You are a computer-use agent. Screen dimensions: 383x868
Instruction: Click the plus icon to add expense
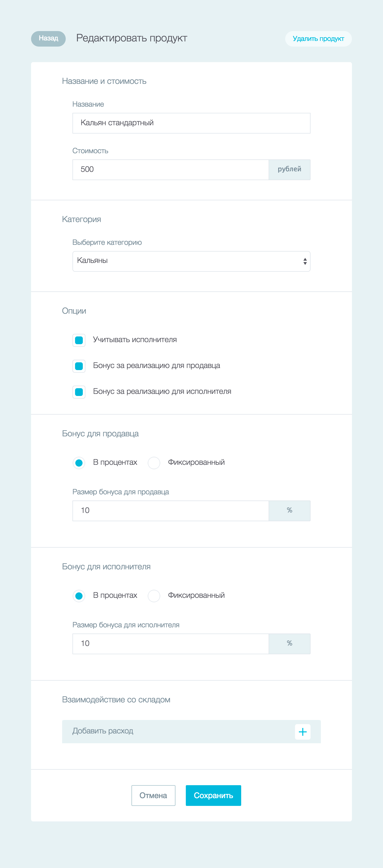coord(303,732)
